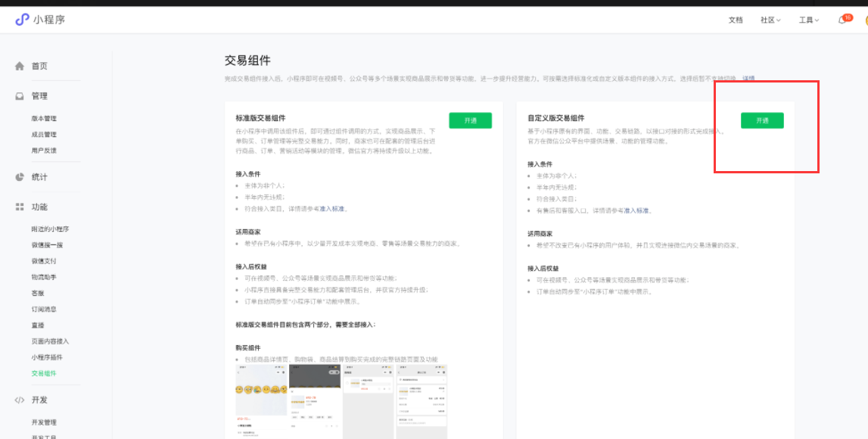Viewport: 868px width, 439px height.
Task: Open 准入标准 link in 标准版 card
Action: click(333, 208)
